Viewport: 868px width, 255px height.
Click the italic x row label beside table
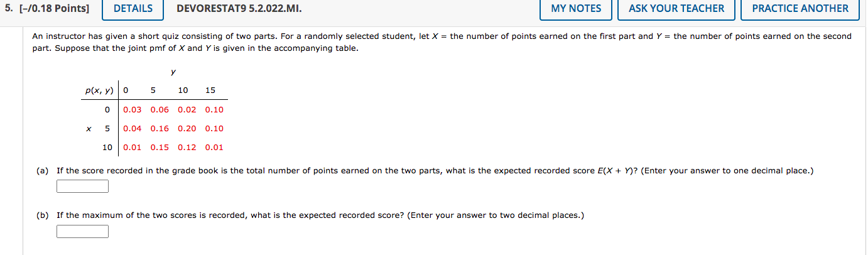[x=89, y=129]
